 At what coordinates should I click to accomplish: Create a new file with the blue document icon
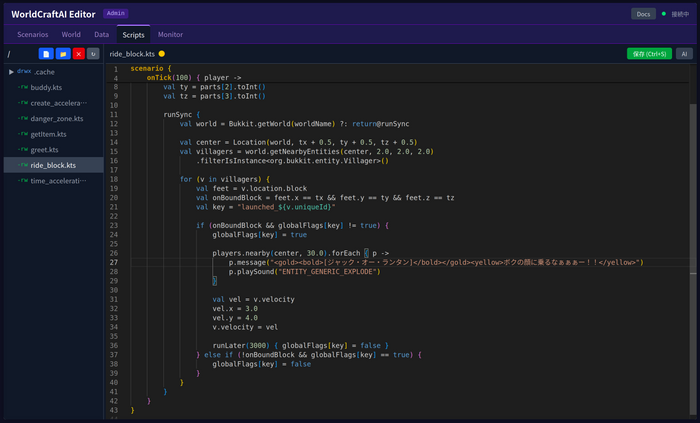coord(46,54)
